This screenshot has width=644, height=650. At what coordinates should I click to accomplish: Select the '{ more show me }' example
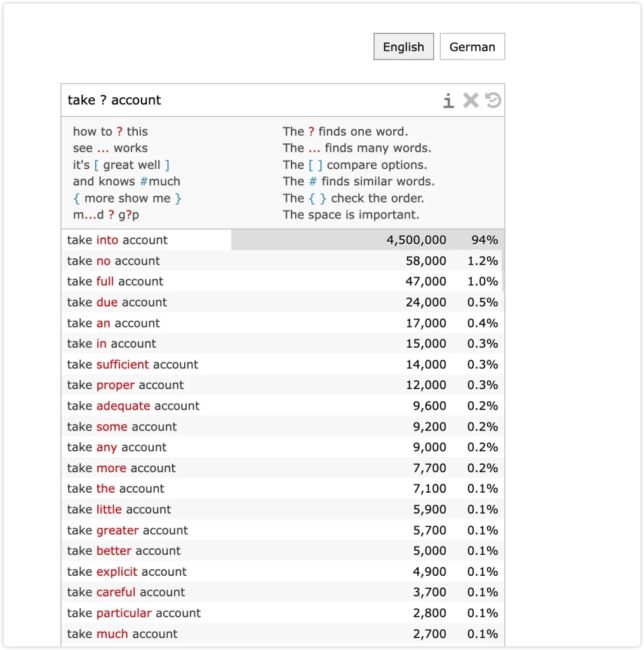(127, 198)
